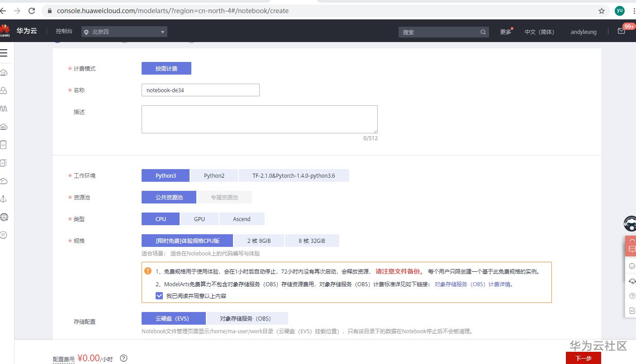
Task: Click the three-hexagon cluster sidebar icon
Action: [x=4, y=90]
